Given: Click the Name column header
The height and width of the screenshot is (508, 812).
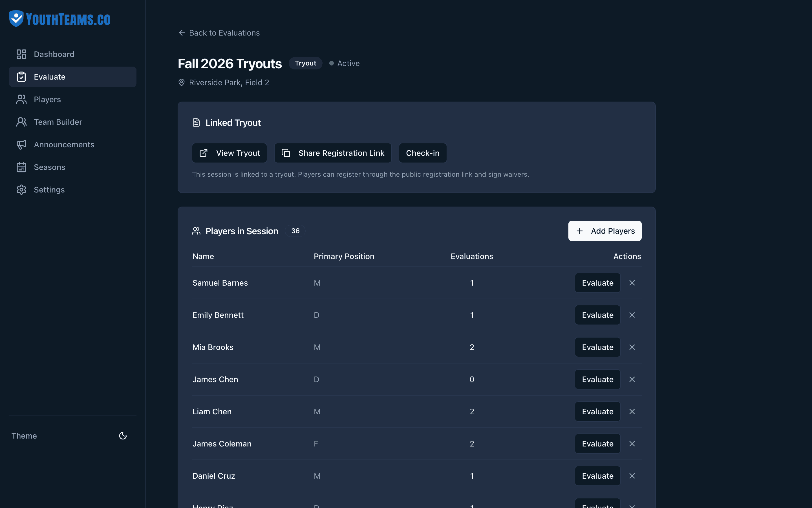Looking at the screenshot, I should pos(203,256).
